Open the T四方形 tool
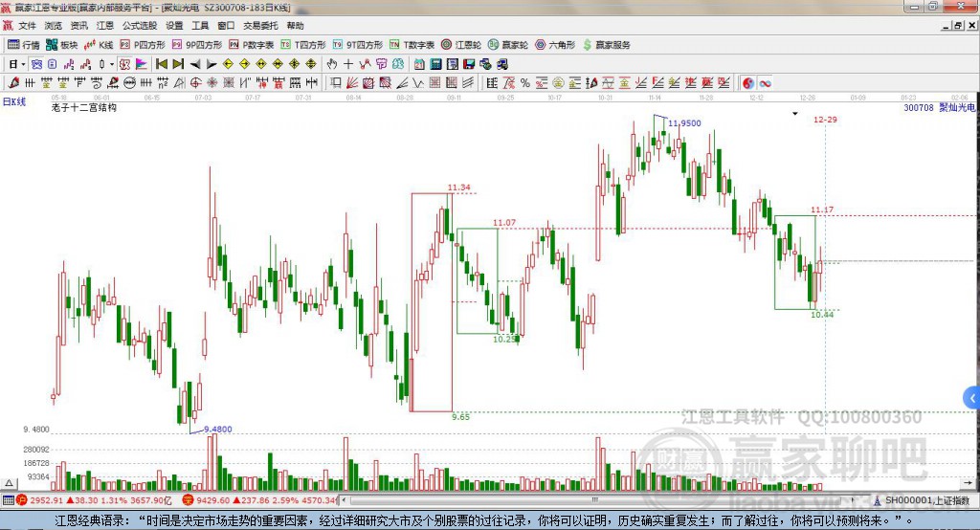 [x=303, y=45]
